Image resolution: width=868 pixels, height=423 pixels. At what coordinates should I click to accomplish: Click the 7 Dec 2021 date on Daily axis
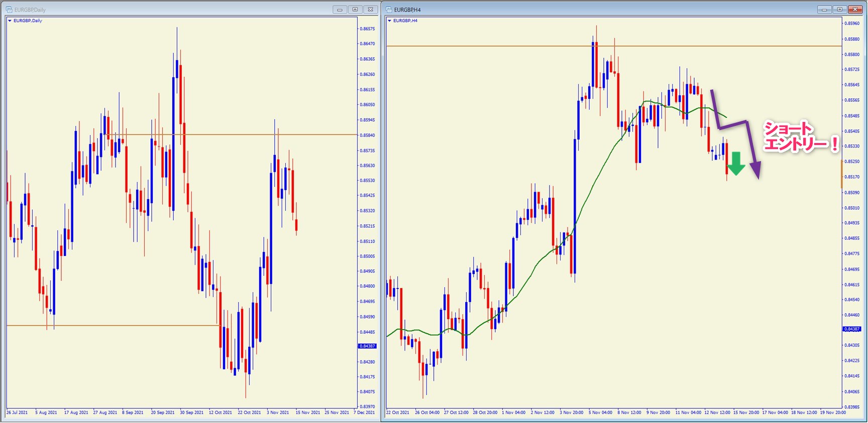point(364,412)
